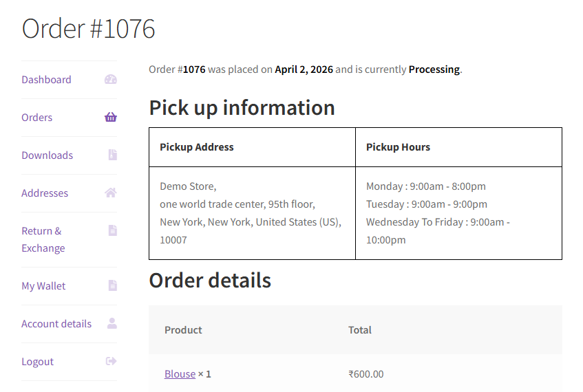Open the Dashboard menu link
Screen dimensions: 583x392
pos(46,80)
